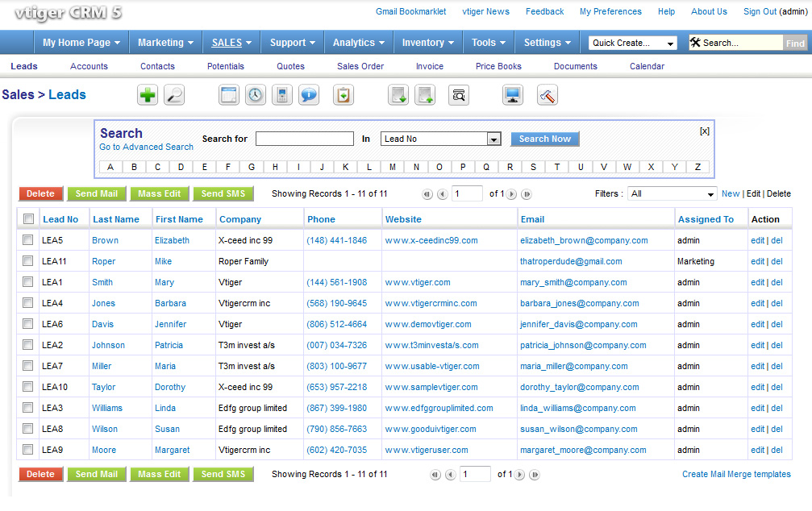Viewport: 812px width, 511px height.
Task: Expand the Filters dropdown showing All
Action: coord(673,193)
